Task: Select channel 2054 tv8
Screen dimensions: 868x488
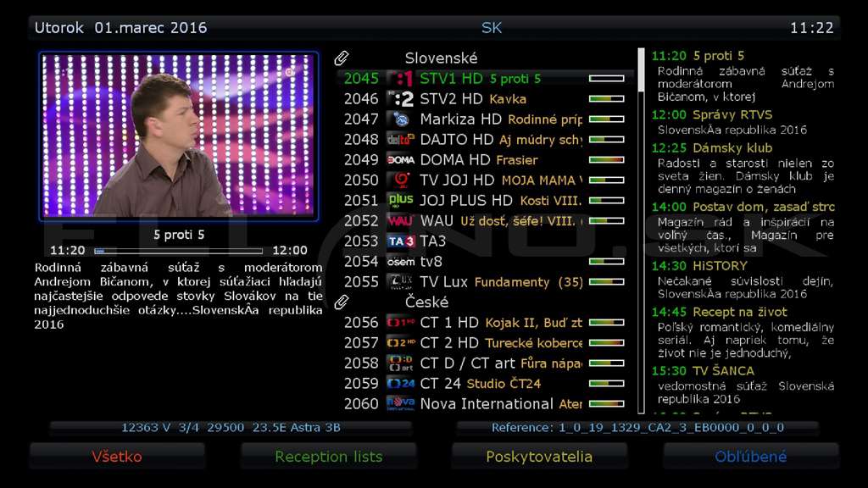Action: pyautogui.click(x=484, y=262)
